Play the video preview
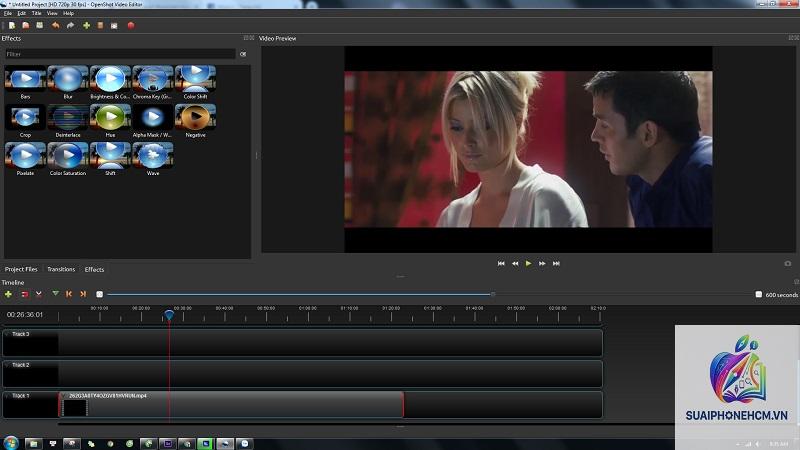800x450 pixels. [x=529, y=264]
